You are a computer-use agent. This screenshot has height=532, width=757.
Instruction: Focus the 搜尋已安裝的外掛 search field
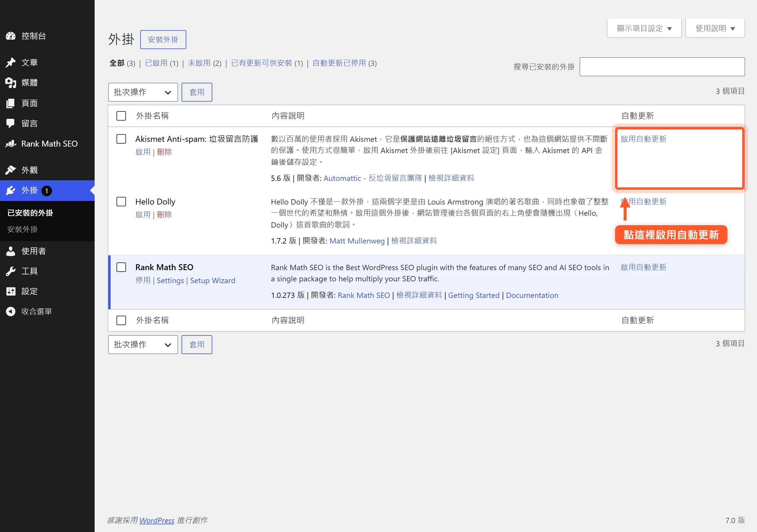pyautogui.click(x=662, y=67)
